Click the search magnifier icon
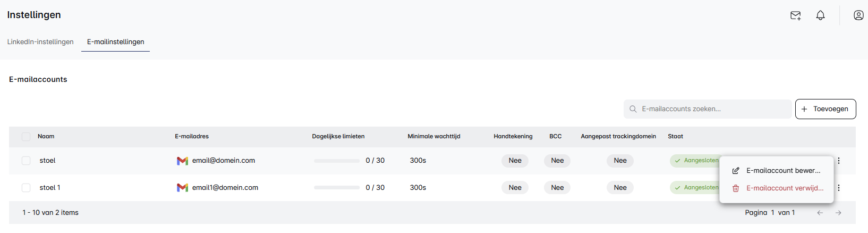This screenshot has width=868, height=233. 633,109
